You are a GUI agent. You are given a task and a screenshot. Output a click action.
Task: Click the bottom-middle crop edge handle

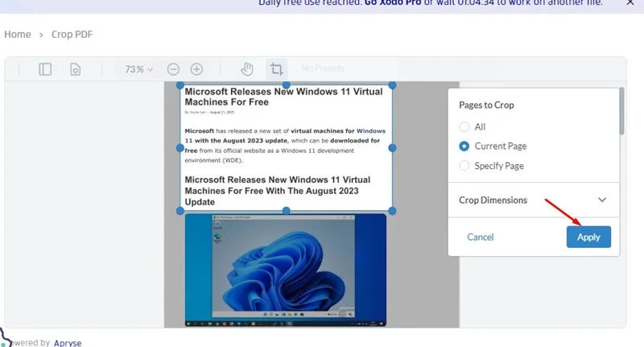pos(287,211)
